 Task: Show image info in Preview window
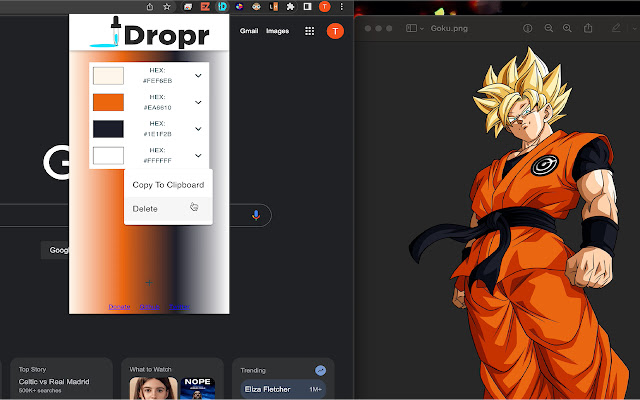coord(528,28)
